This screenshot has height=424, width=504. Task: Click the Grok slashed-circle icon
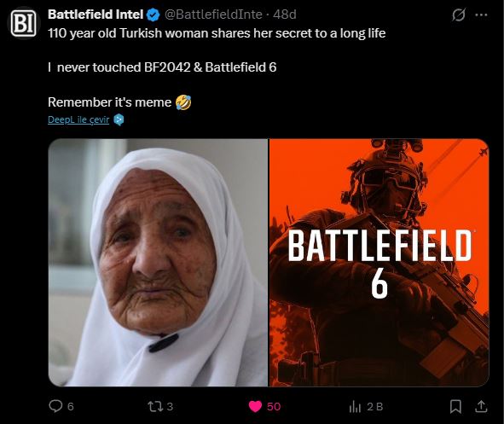click(x=458, y=15)
